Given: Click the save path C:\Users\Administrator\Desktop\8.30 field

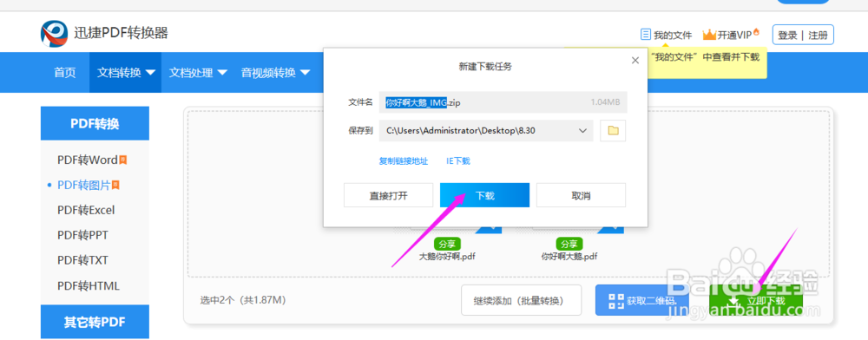Looking at the screenshot, I should pos(486,130).
